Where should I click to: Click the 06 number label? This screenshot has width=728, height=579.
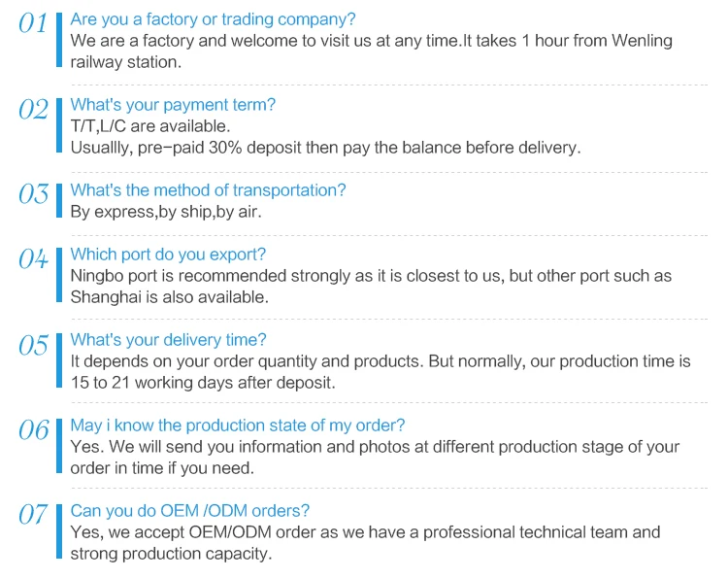pos(33,430)
